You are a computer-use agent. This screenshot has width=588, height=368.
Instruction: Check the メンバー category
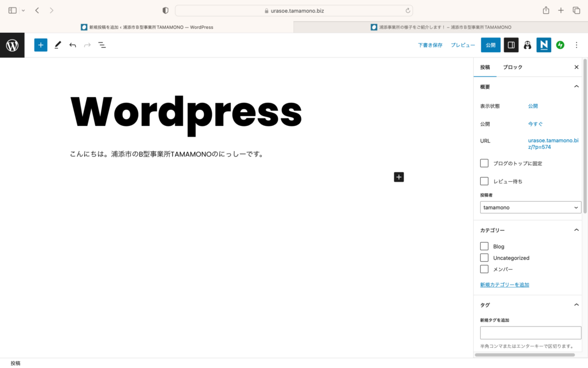484,269
